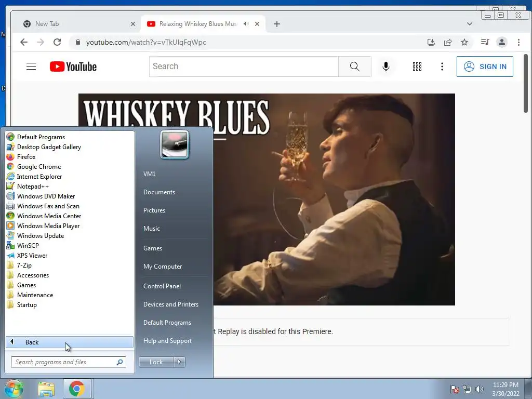Screen dimensions: 532x399
Task: Open My Computer from the Start menu
Action: tap(163, 267)
